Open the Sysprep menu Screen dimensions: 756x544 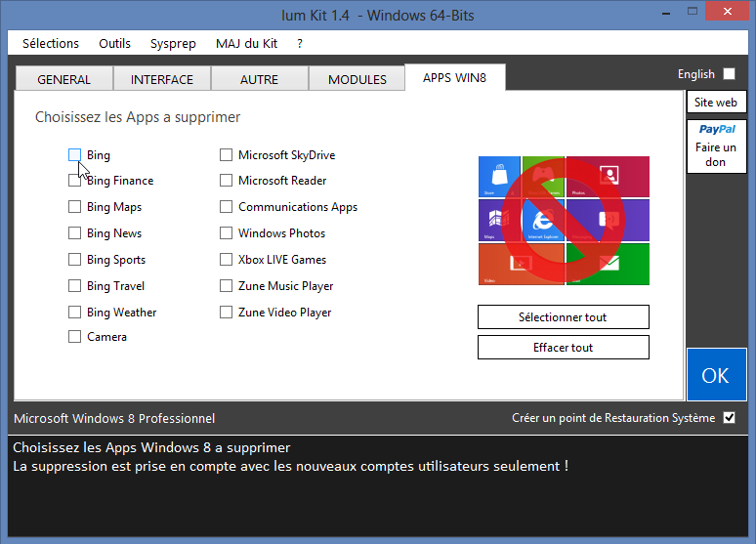tap(173, 43)
